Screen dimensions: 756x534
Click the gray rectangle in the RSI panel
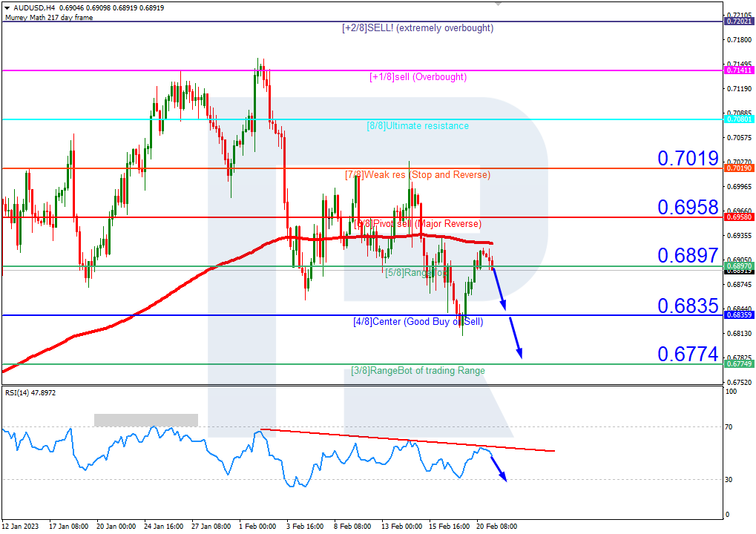point(146,420)
